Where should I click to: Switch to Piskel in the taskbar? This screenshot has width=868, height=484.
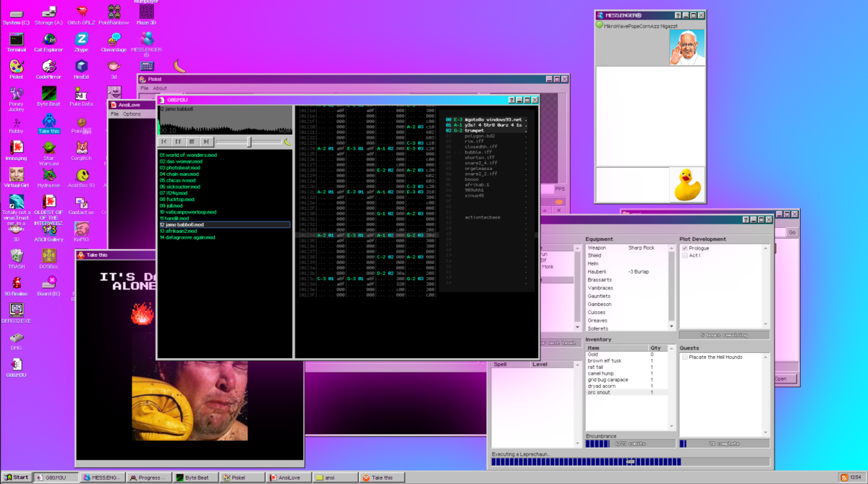pos(244,477)
